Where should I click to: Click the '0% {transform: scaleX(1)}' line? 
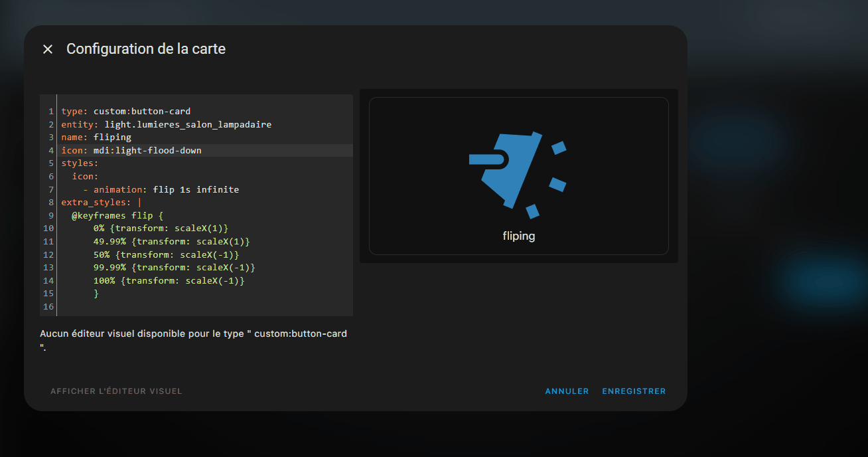click(x=161, y=228)
